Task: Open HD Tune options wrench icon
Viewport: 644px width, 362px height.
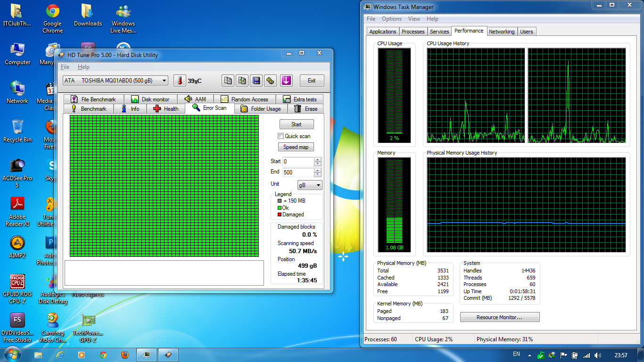Action: (x=270, y=81)
